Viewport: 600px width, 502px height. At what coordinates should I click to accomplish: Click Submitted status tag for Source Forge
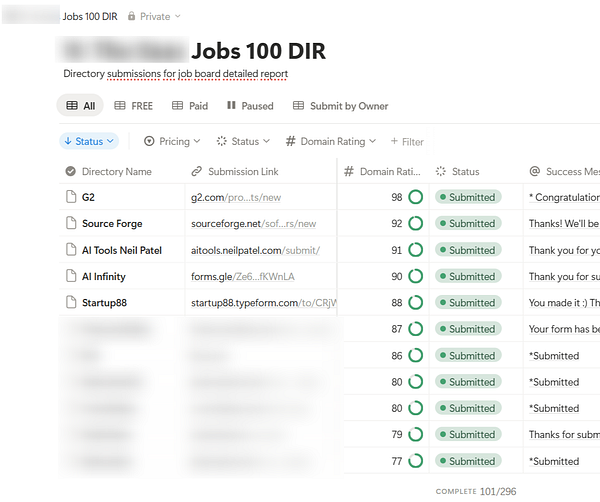coord(468,223)
